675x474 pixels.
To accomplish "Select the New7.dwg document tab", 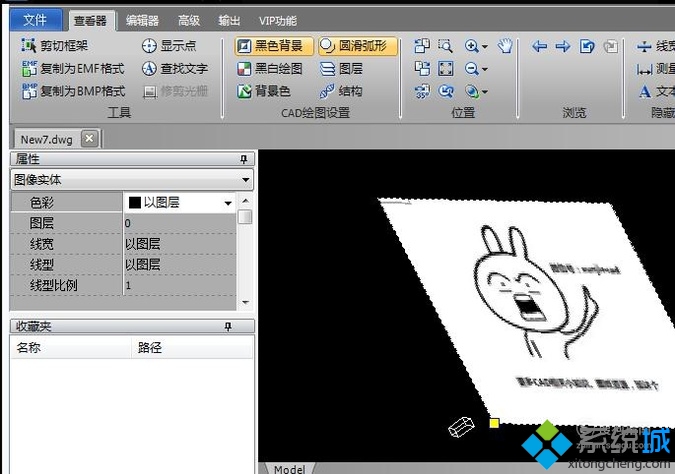I will (46, 139).
